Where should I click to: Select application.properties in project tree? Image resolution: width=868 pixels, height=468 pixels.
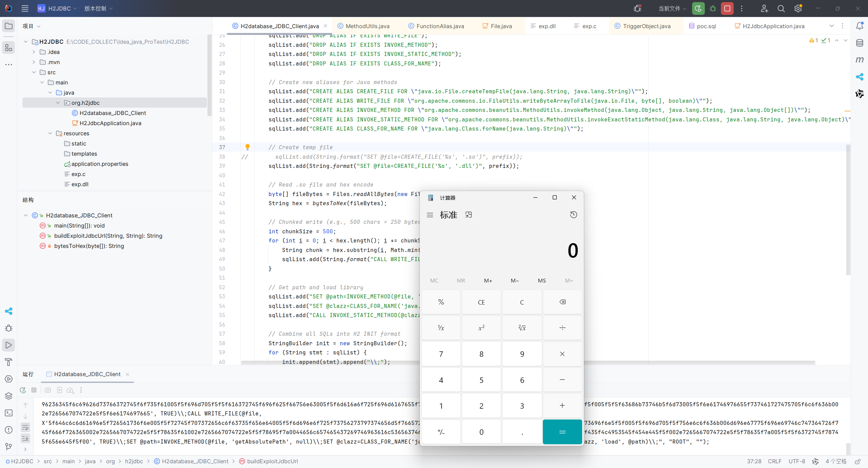click(x=100, y=164)
